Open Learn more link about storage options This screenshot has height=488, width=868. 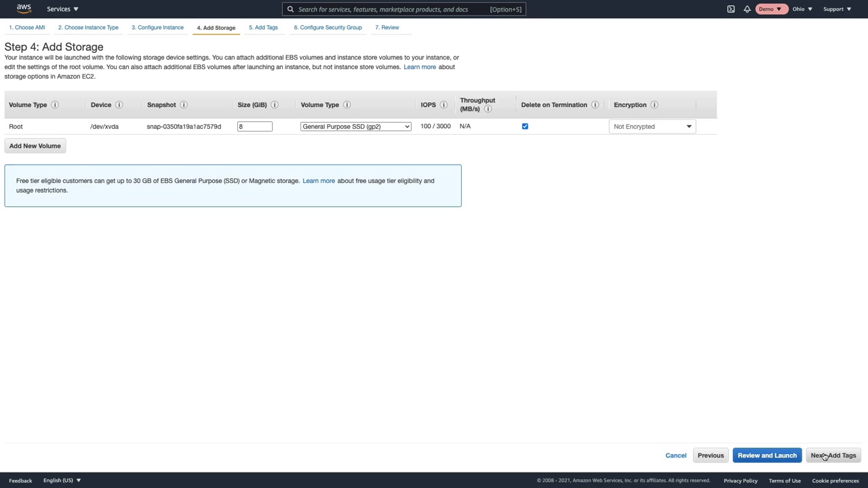coord(420,67)
